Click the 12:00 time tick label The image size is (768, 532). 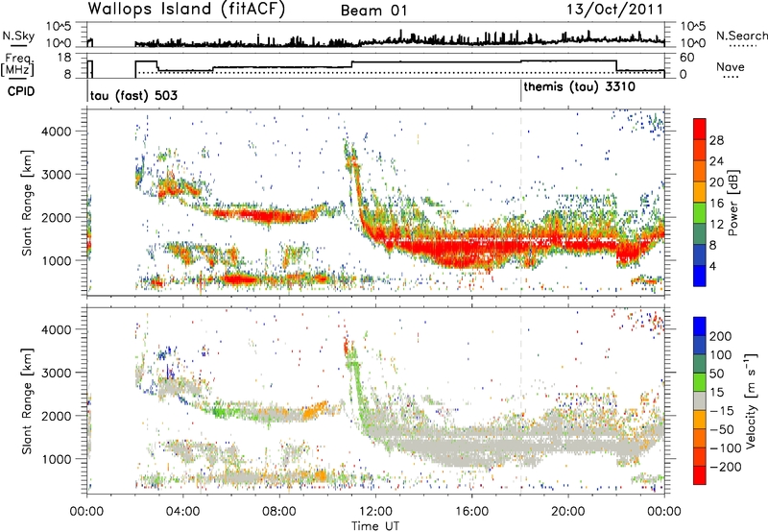click(x=375, y=512)
